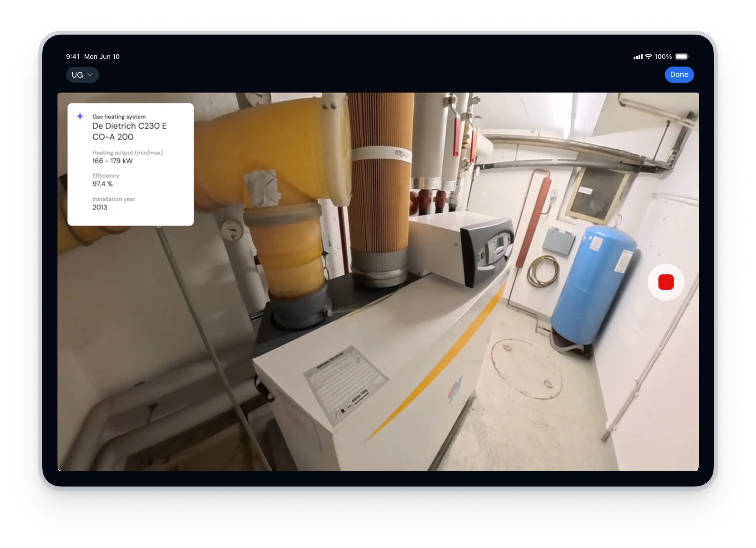Stop recording with the red button

(x=666, y=282)
